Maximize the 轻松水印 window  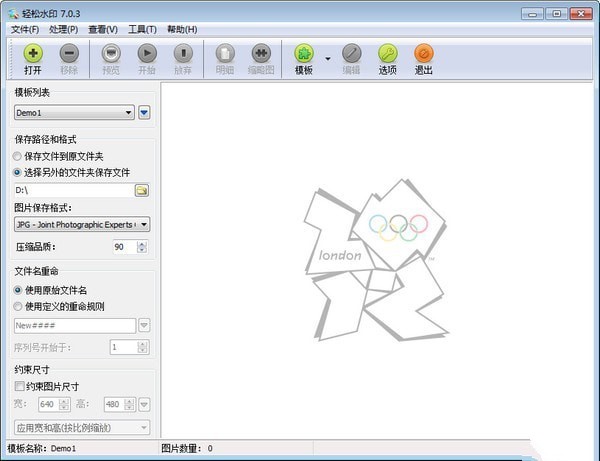557,14
